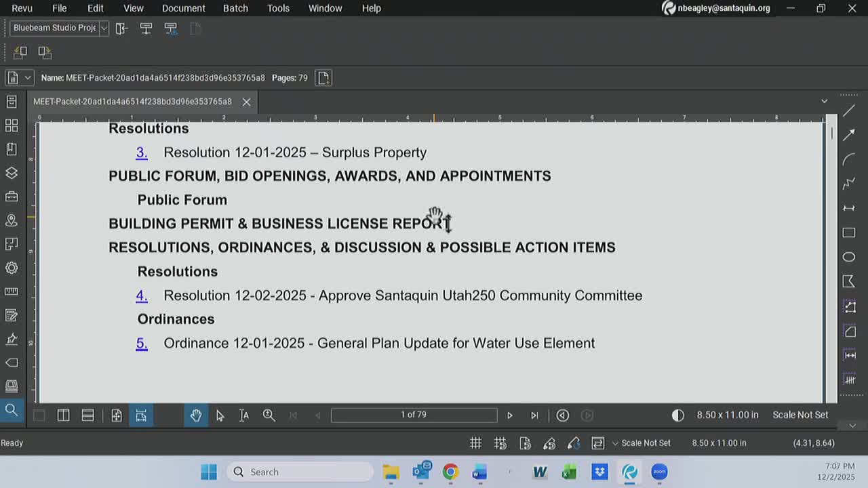868x488 pixels.
Task: Open the Document menu
Action: [x=183, y=8]
